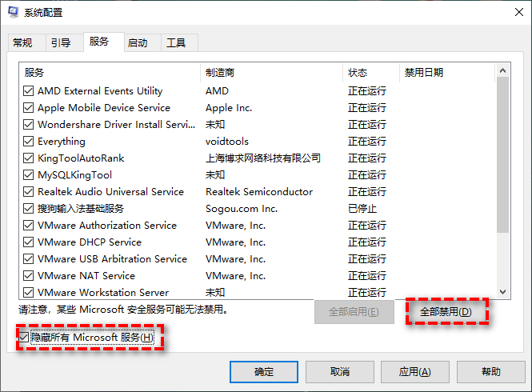The height and width of the screenshot is (392, 532).
Task: Uncheck AMD External Events Utility service
Action: 29,91
